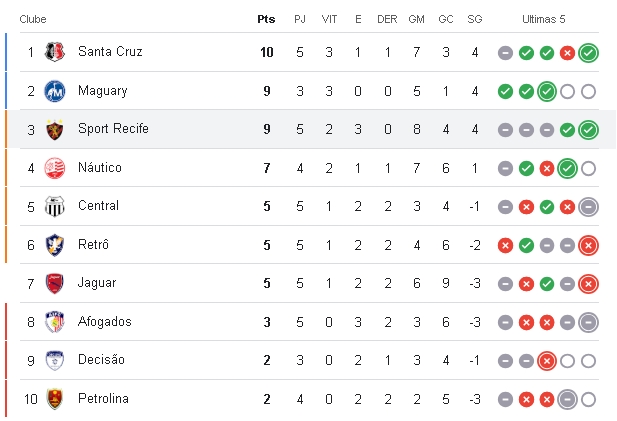Click the Pts column header
This screenshot has width=617, height=421.
266,19
